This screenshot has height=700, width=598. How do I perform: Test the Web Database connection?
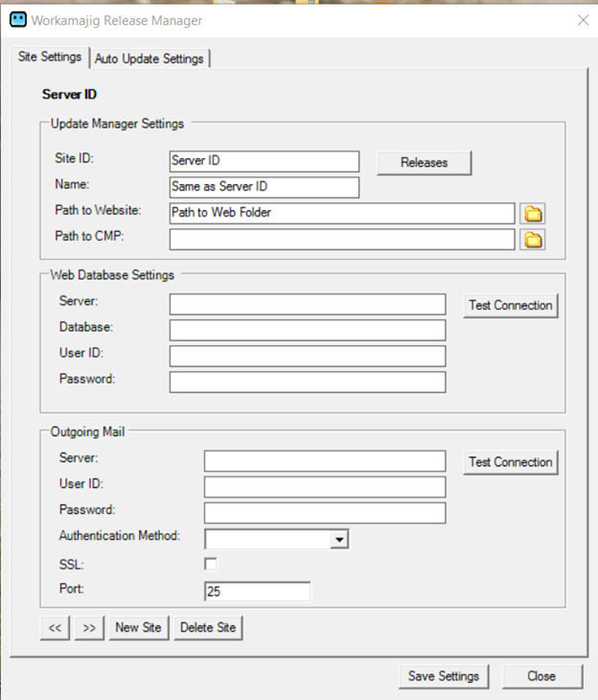coord(511,305)
